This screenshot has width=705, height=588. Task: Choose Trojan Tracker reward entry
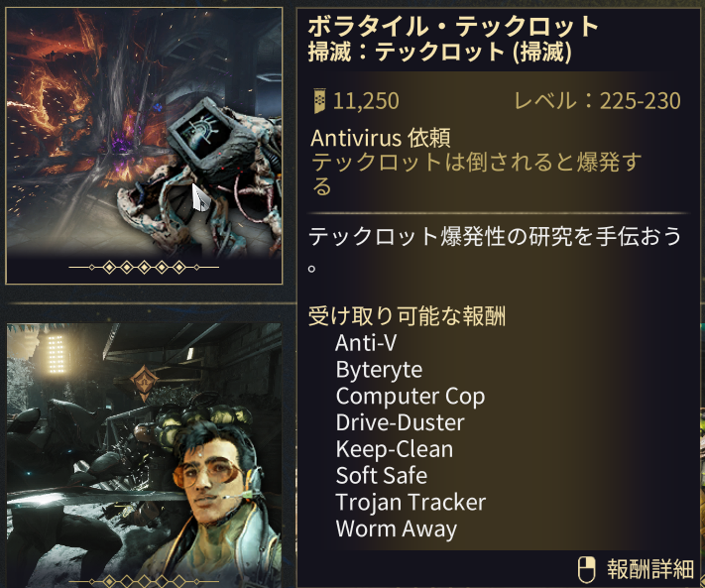(x=411, y=502)
